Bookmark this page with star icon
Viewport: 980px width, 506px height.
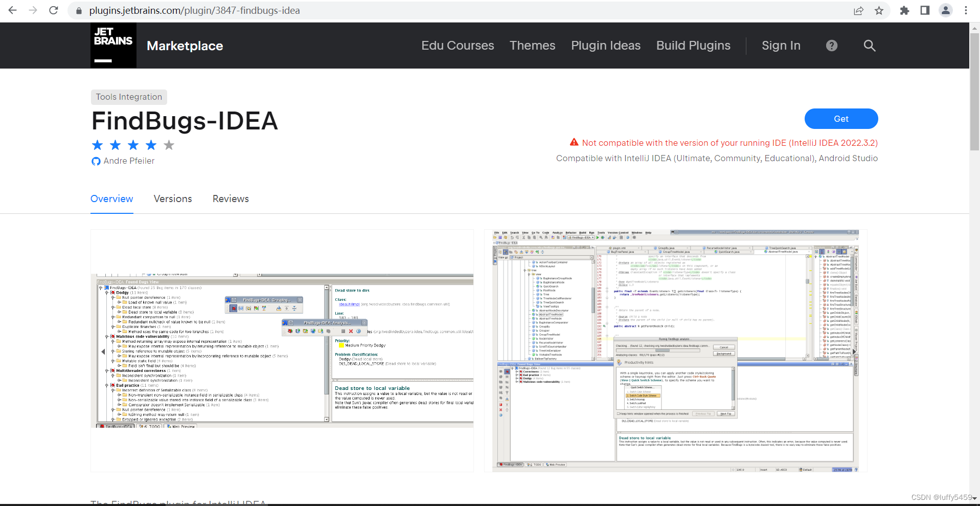point(879,11)
